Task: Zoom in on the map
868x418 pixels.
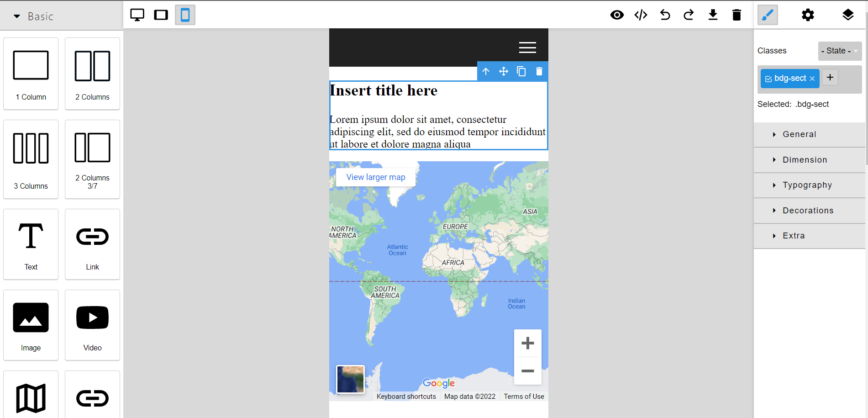Action: (528, 343)
